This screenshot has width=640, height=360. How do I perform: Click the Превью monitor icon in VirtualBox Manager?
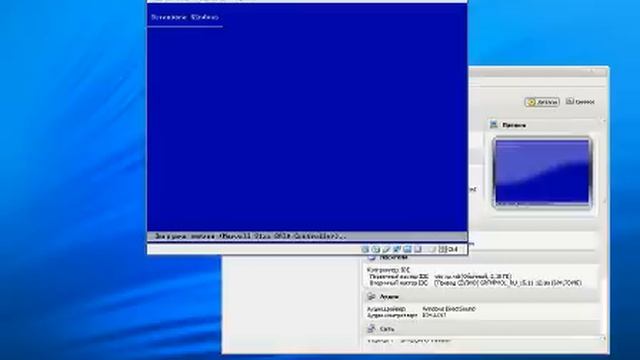[493, 124]
